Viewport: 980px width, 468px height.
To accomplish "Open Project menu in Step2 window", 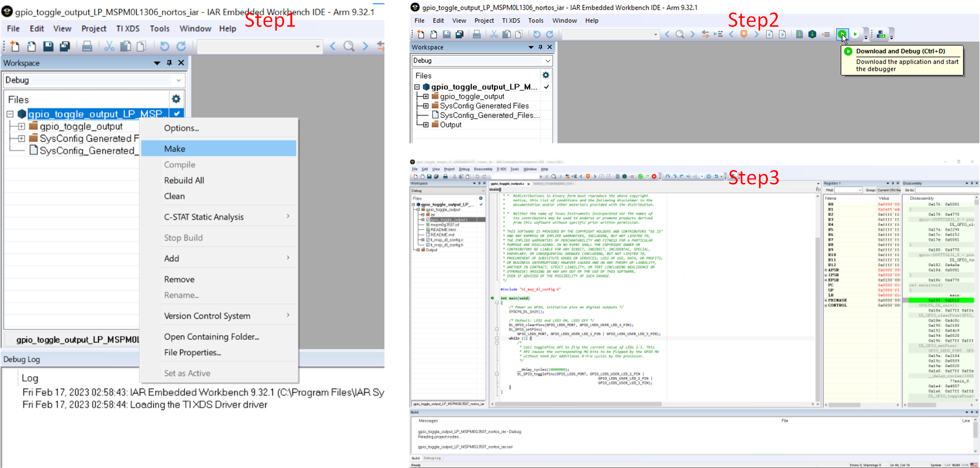I will pos(484,20).
